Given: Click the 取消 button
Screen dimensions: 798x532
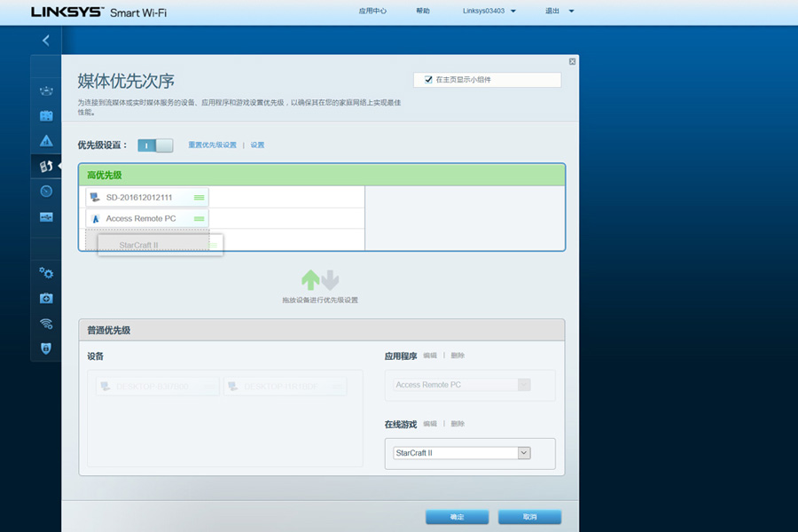Looking at the screenshot, I should pyautogui.click(x=529, y=517).
